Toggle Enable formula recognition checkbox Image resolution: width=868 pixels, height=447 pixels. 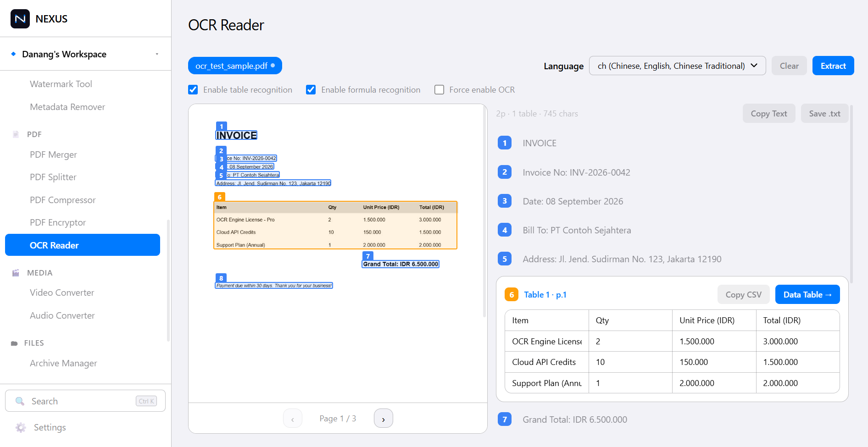tap(311, 90)
